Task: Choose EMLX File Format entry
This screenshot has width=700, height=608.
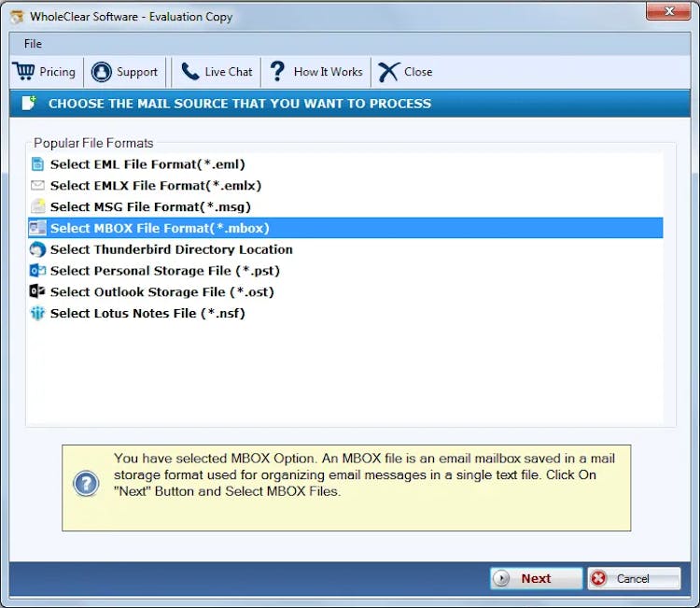Action: pyautogui.click(x=156, y=186)
